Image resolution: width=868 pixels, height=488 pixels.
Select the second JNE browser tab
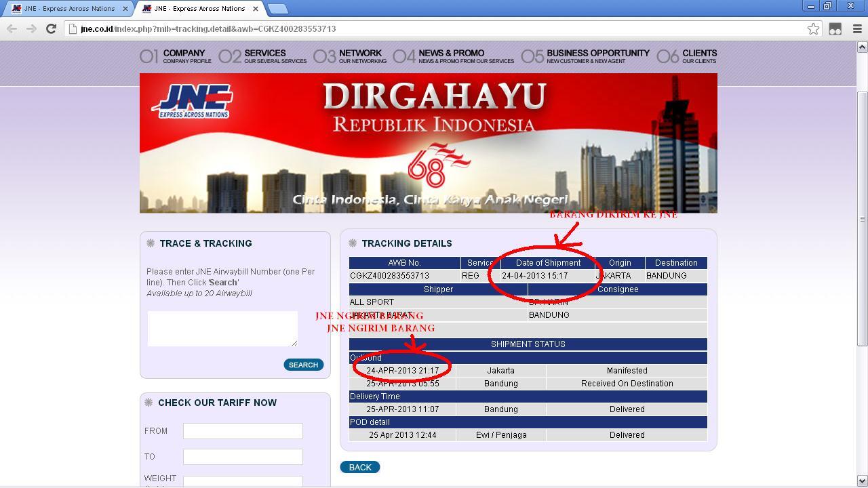[x=199, y=9]
